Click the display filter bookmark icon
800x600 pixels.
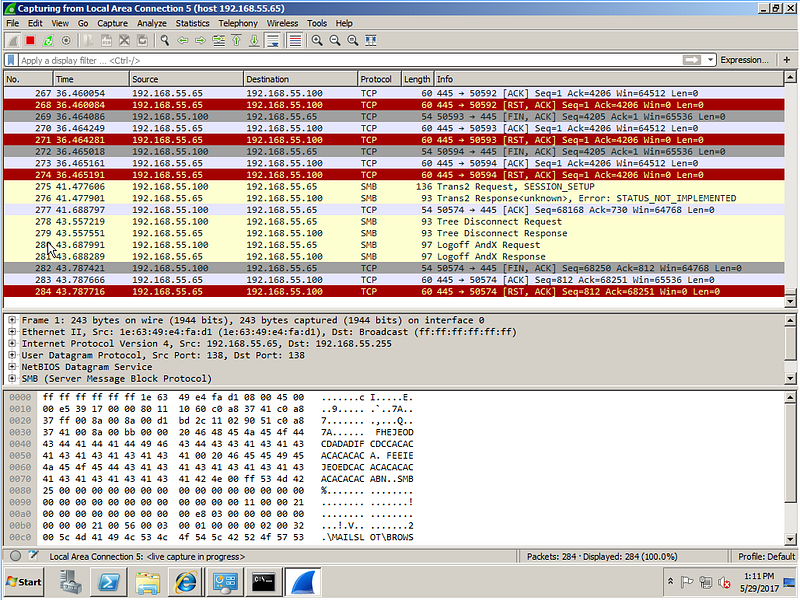(x=11, y=60)
